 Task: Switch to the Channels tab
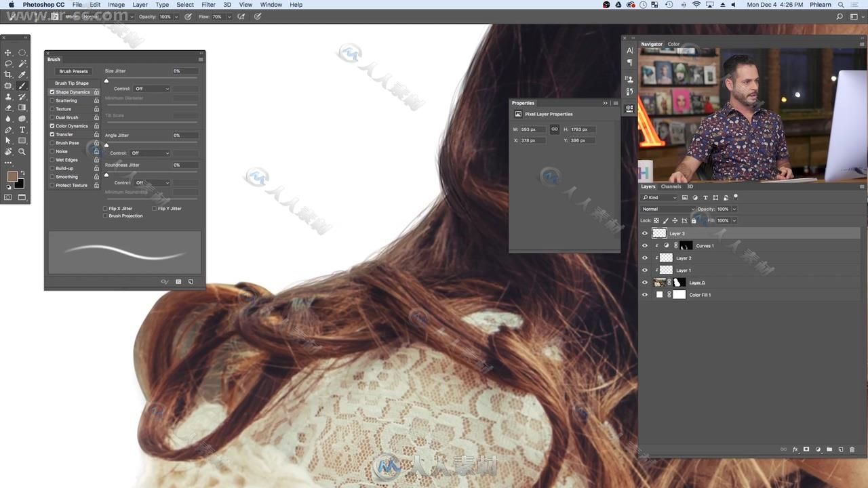tap(671, 186)
